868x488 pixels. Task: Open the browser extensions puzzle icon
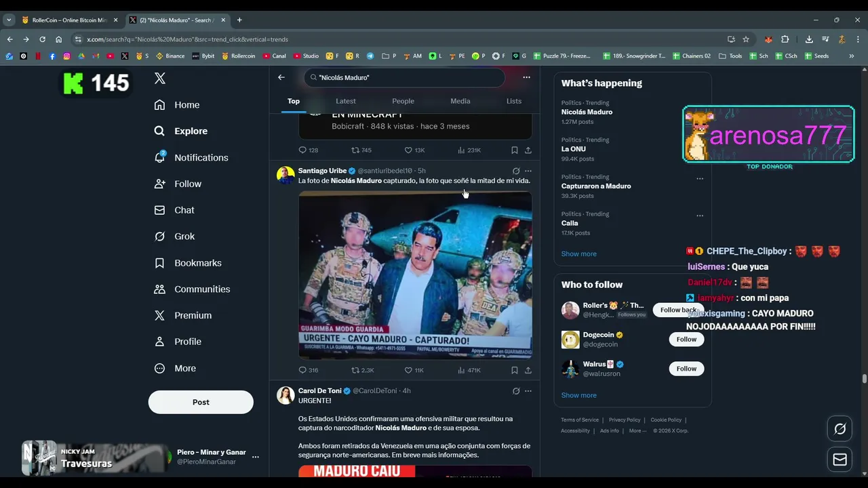point(785,39)
